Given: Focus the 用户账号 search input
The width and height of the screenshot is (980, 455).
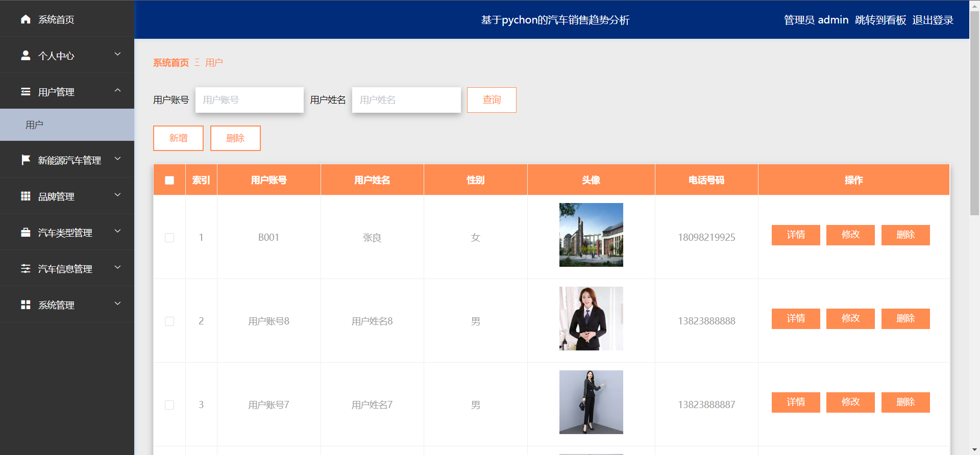Looking at the screenshot, I should 250,100.
